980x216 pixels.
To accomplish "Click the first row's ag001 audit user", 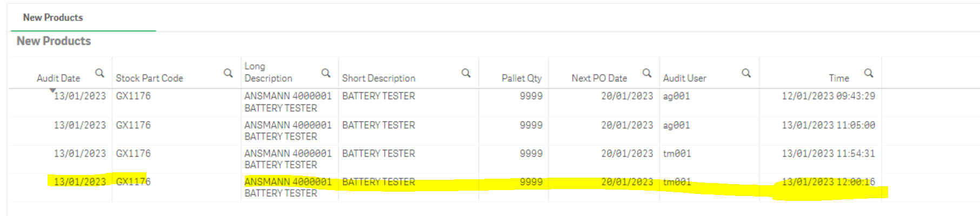I will click(x=677, y=96).
